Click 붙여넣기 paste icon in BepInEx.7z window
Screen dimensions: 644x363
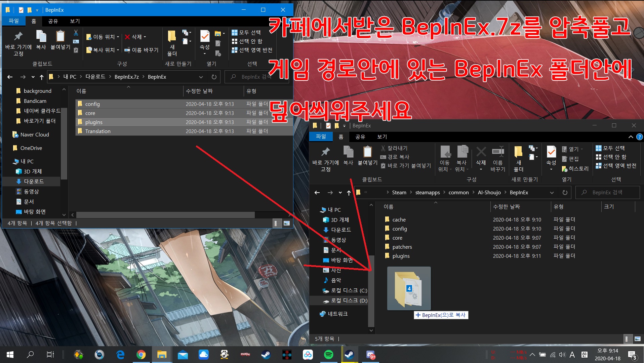[61, 40]
